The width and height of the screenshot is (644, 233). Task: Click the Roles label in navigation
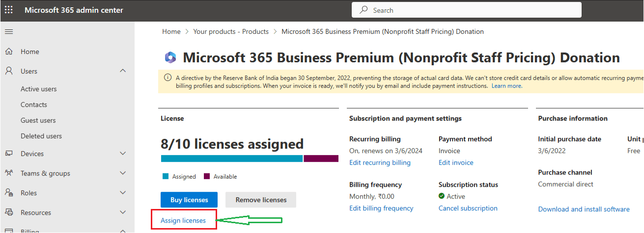pyautogui.click(x=29, y=193)
